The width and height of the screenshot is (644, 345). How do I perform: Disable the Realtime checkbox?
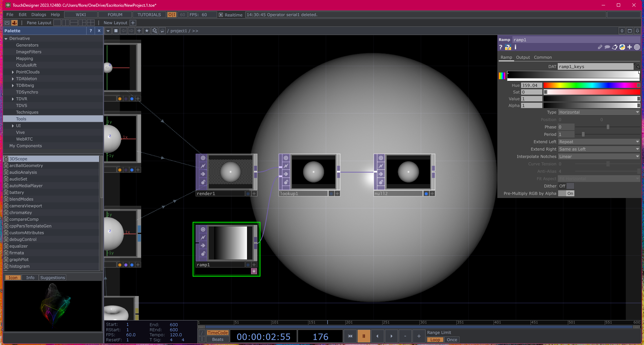click(x=221, y=14)
